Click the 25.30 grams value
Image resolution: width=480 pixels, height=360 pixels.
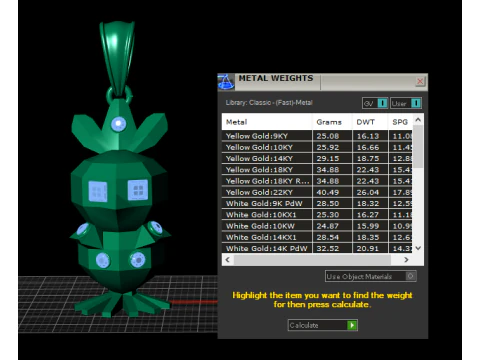328,215
